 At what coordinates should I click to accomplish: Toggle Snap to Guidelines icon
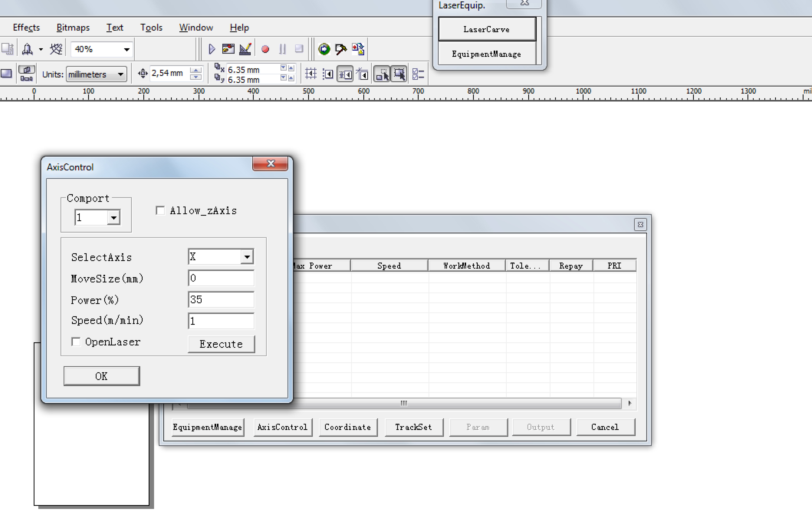pyautogui.click(x=328, y=74)
